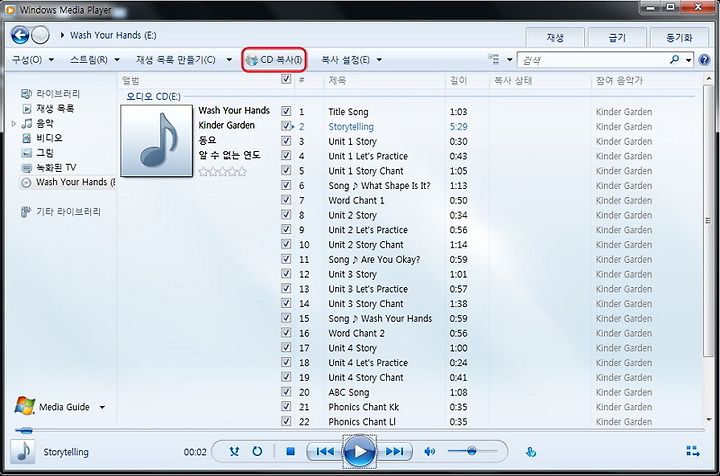The width and height of the screenshot is (720, 476).
Task: Skip to the previous track
Action: point(325,452)
